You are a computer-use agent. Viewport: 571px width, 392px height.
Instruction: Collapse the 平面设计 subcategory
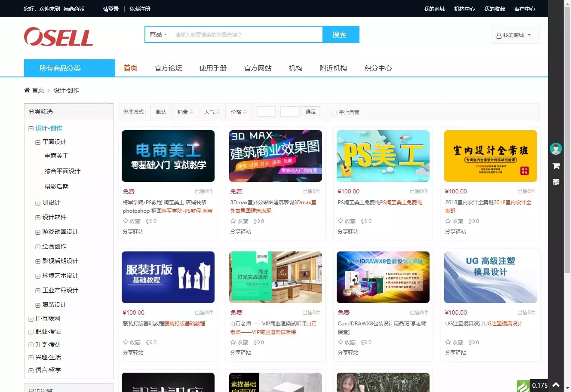pyautogui.click(x=38, y=142)
